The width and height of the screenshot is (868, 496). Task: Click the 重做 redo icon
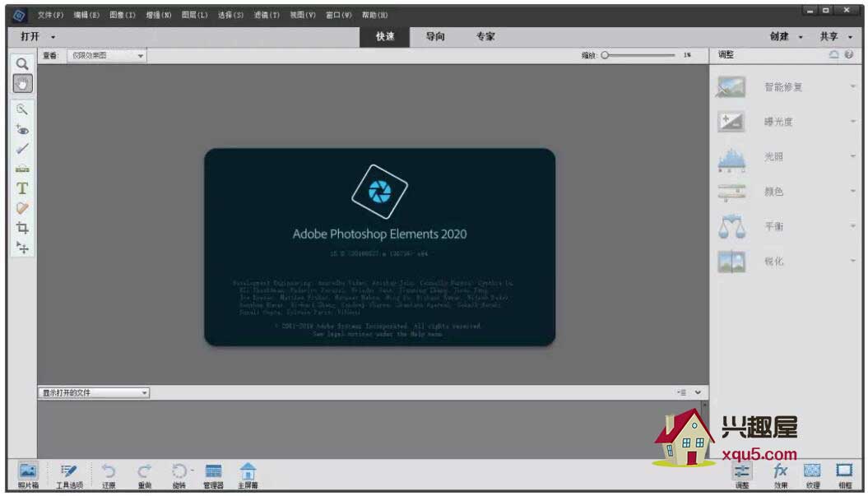[x=145, y=475]
